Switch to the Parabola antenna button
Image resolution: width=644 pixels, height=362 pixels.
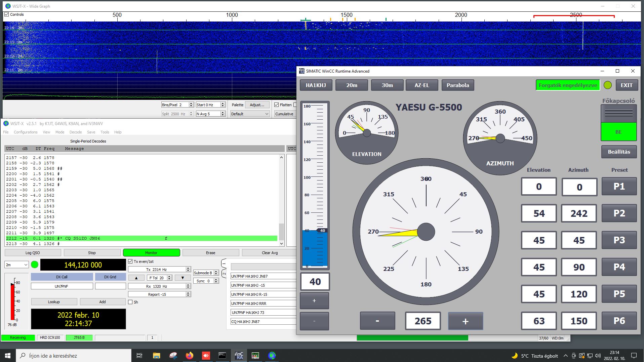coord(458,85)
